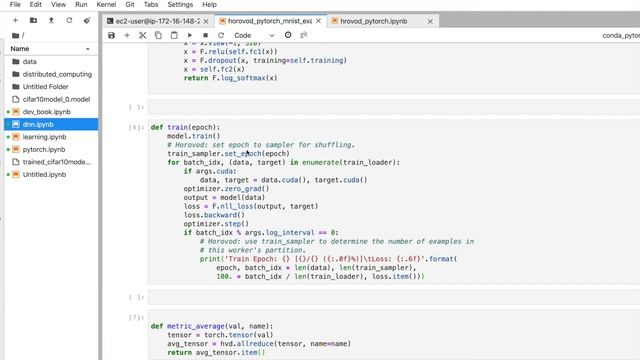Click the root folder breadcrumb icon
Screen dimensions: 640x360
point(16,36)
